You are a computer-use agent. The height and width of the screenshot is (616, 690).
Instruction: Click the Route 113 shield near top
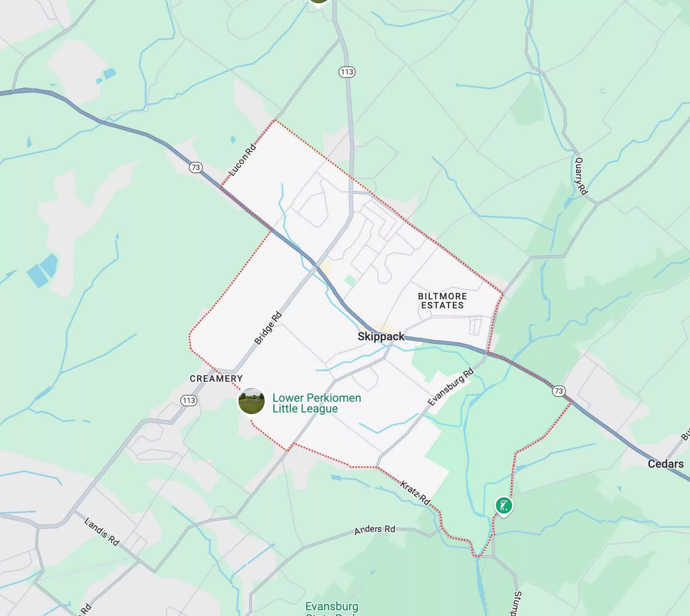(x=347, y=72)
